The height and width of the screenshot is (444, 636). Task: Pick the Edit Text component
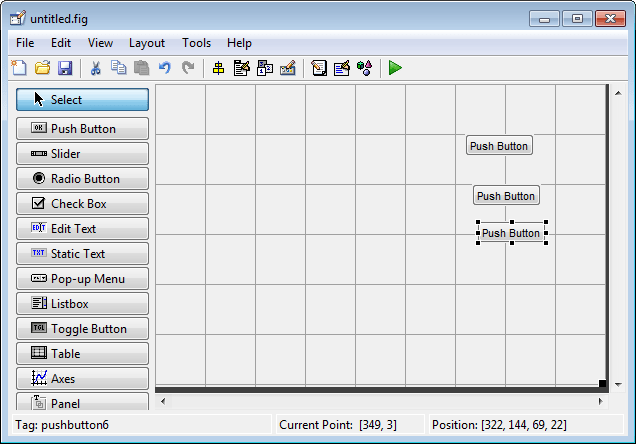(82, 229)
